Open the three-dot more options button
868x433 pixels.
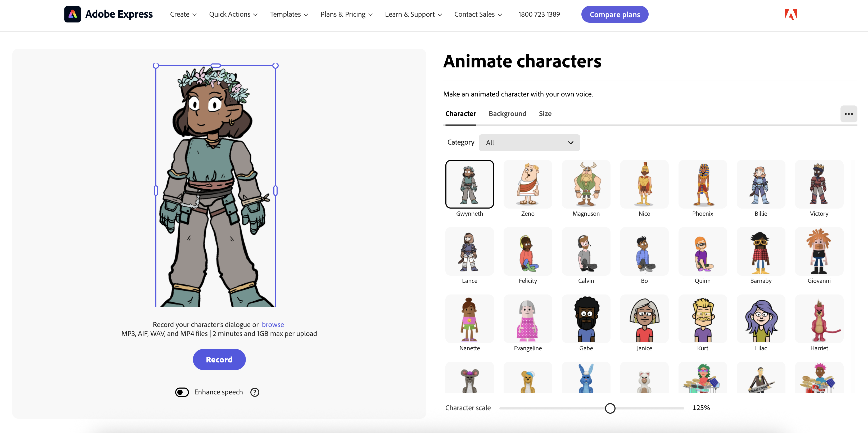[x=848, y=114]
